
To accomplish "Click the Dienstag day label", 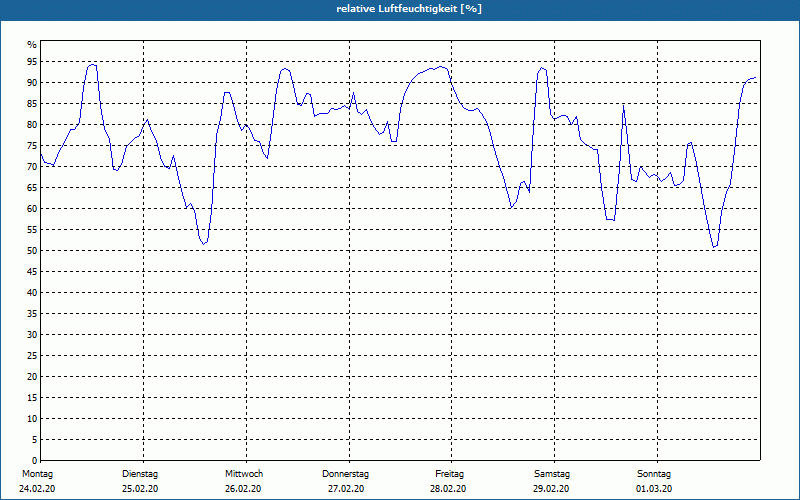I will tap(140, 474).
